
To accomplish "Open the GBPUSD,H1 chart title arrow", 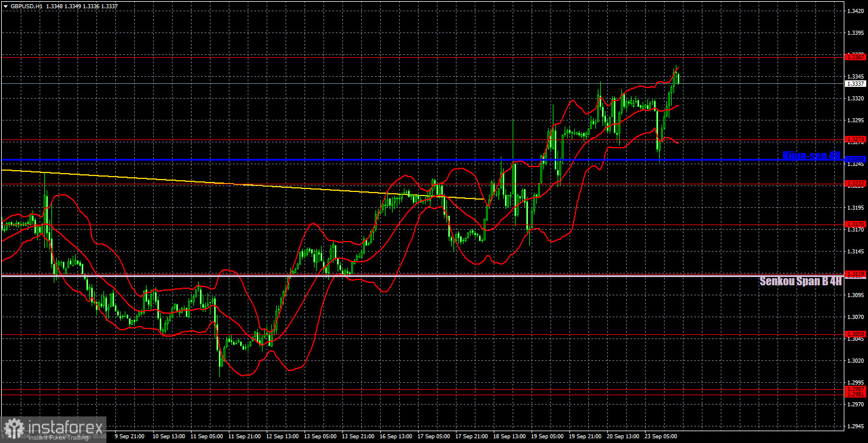I will point(5,5).
